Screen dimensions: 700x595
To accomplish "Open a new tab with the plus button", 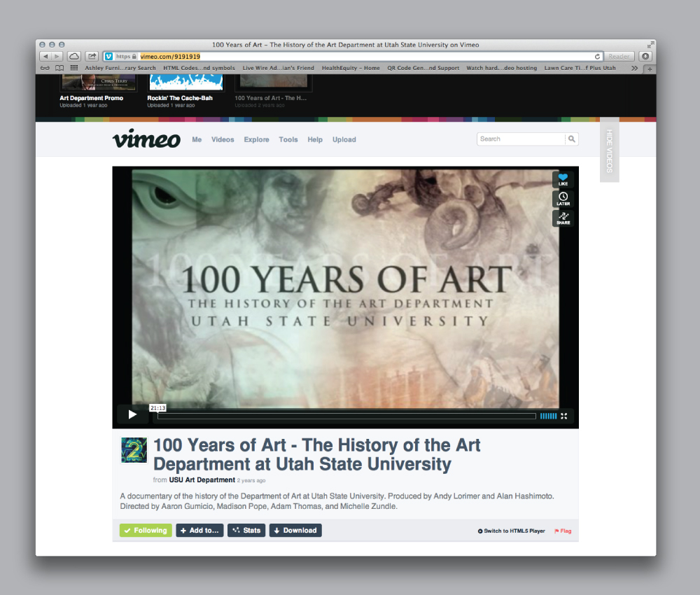I will 650,69.
